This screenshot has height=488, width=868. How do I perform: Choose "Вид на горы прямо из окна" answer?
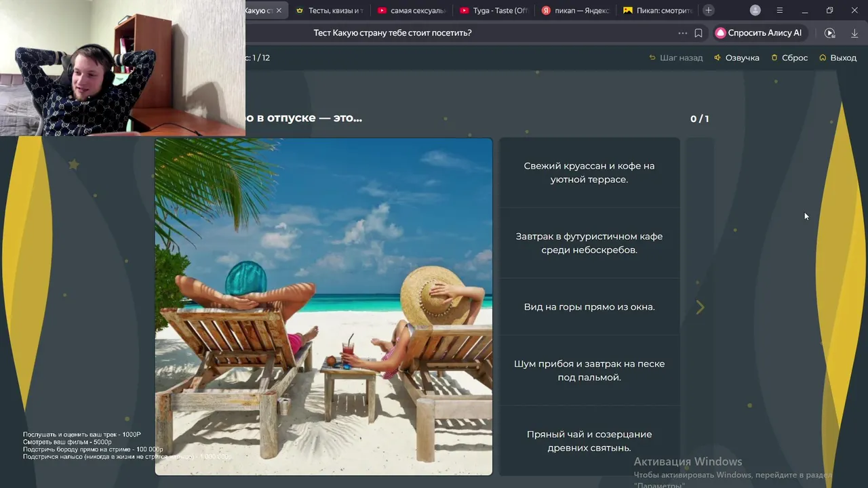[589, 307]
